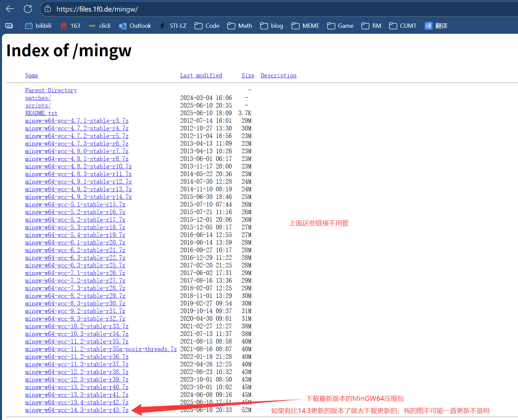518x420 pixels.
Task: Open the scripts/ directory
Action: click(x=38, y=106)
